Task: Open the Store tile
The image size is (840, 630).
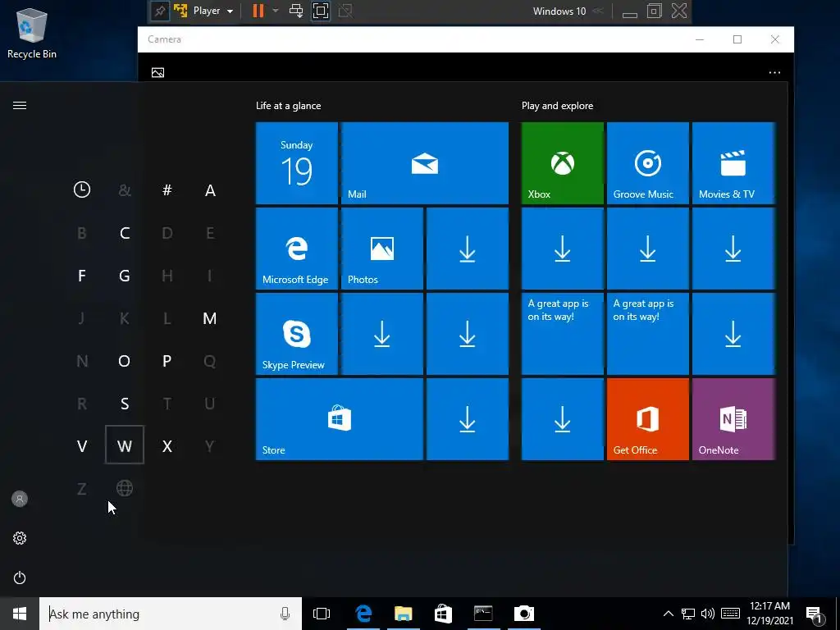Action: (340, 419)
